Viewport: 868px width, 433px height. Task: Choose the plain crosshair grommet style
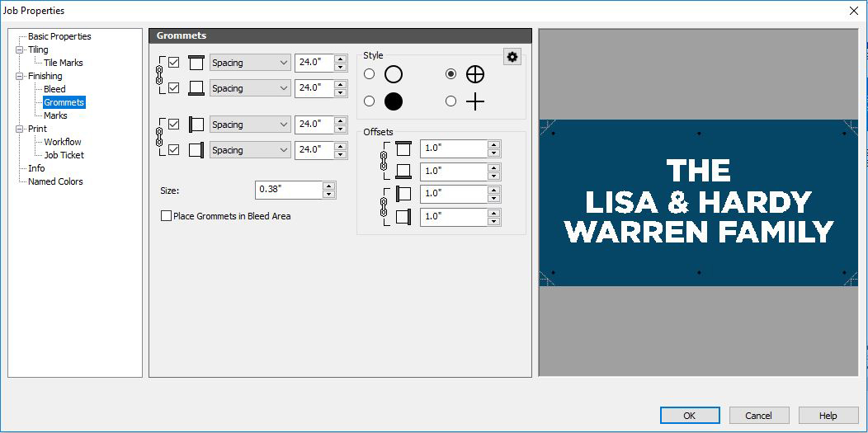tap(451, 101)
